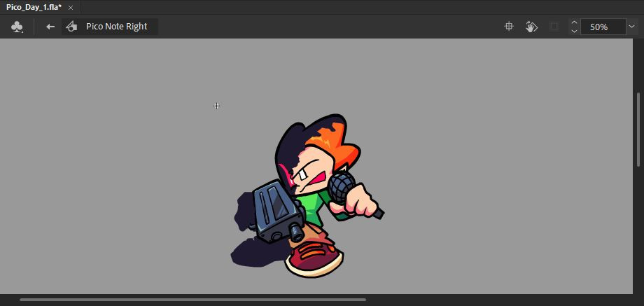Click the Center Stage crosshair icon
The width and height of the screenshot is (644, 306).
pyautogui.click(x=510, y=27)
